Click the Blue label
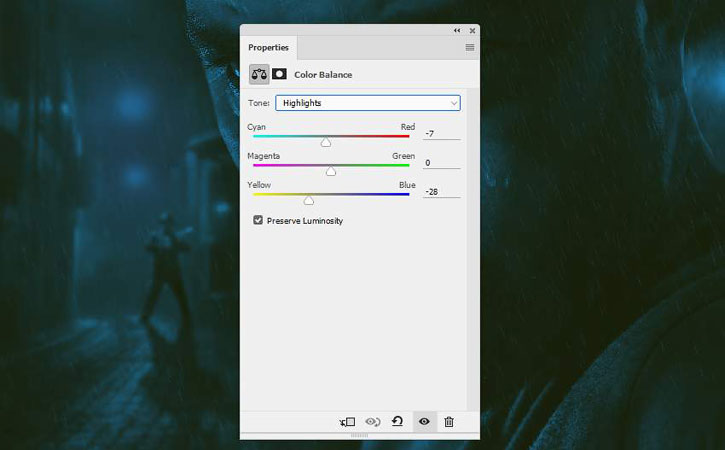 [x=407, y=185]
